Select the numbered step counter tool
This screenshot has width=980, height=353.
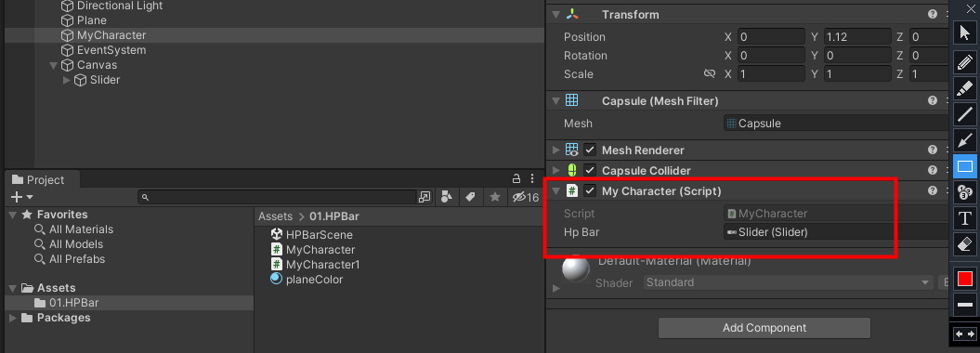pos(965,191)
